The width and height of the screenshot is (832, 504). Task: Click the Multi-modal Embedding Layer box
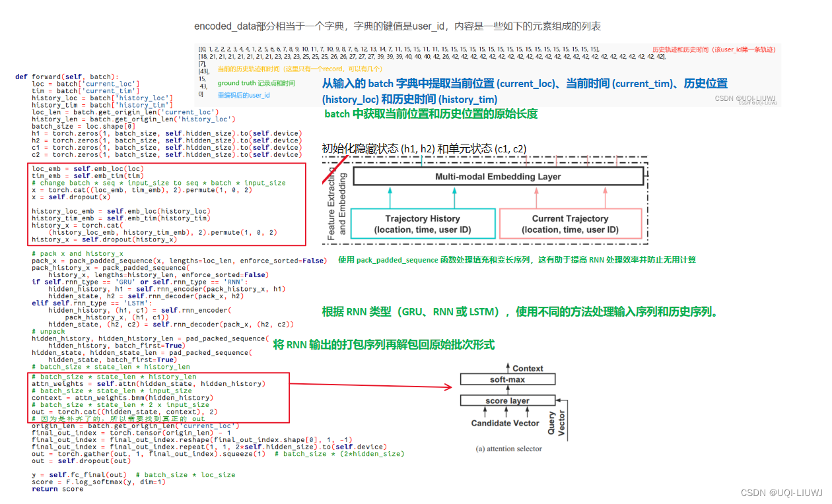tap(499, 176)
